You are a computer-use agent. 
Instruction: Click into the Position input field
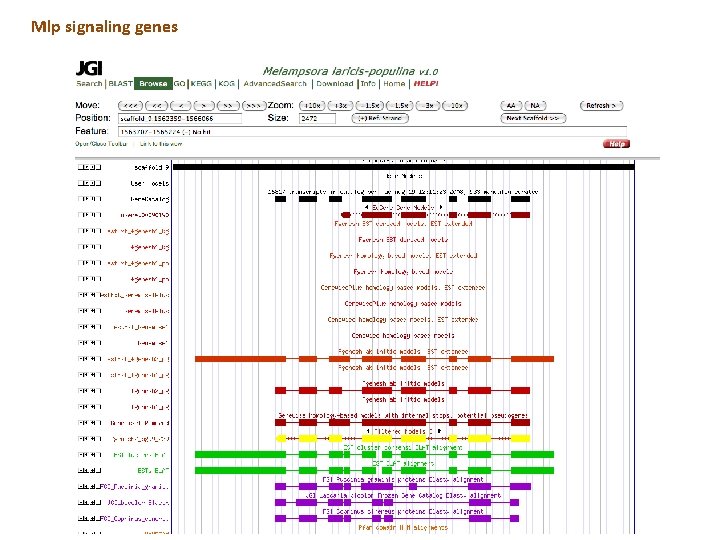[180, 118]
